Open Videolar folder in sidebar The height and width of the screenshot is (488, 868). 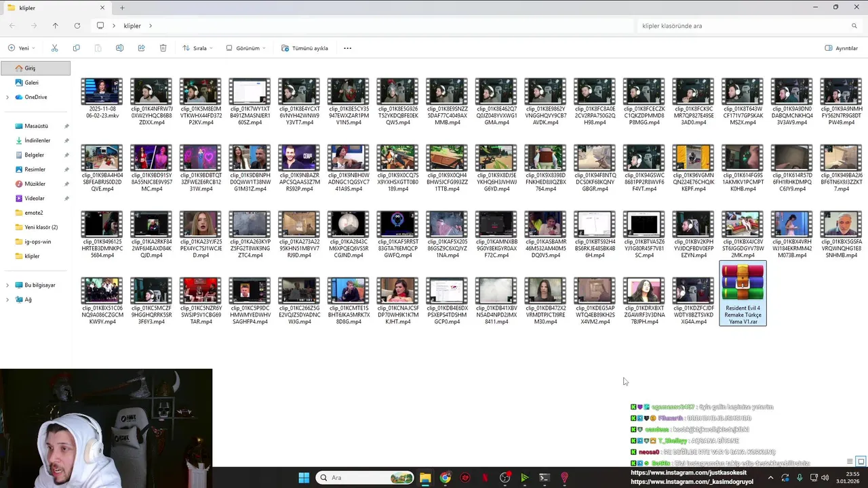[35, 199]
